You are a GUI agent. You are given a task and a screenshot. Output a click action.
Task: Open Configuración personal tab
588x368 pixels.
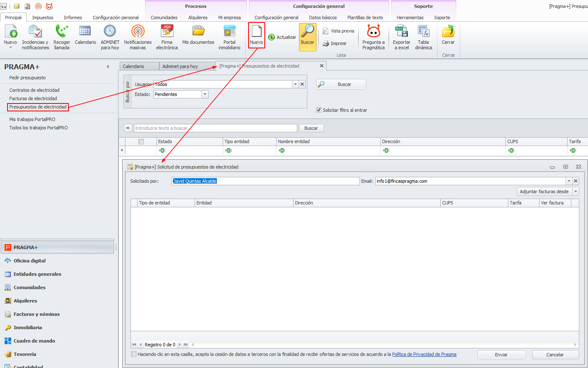click(116, 18)
